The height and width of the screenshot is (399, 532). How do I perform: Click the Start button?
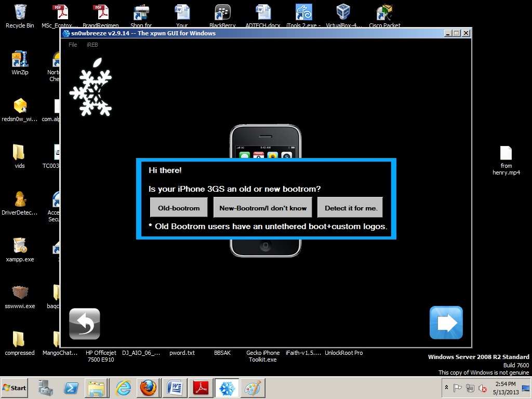[15, 388]
